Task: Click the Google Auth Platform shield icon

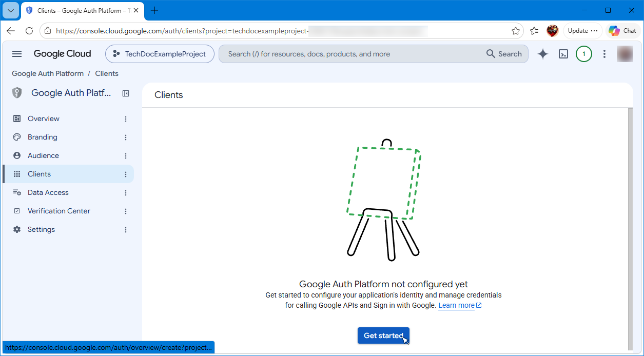Action: pos(17,93)
